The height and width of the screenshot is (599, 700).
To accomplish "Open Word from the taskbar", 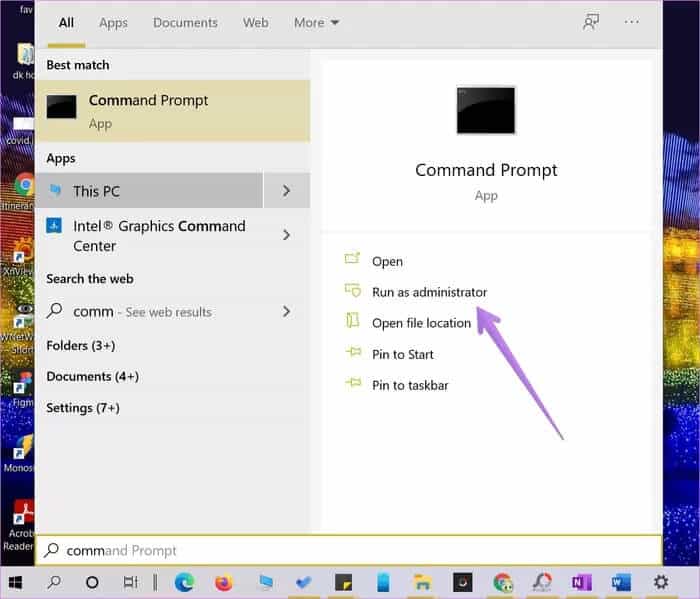I will point(621,582).
